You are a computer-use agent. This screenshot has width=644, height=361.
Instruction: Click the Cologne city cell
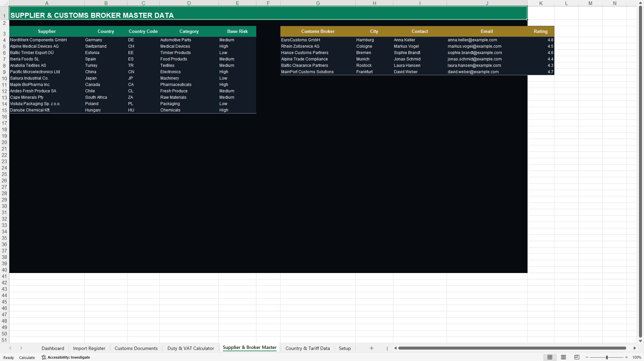(374, 46)
